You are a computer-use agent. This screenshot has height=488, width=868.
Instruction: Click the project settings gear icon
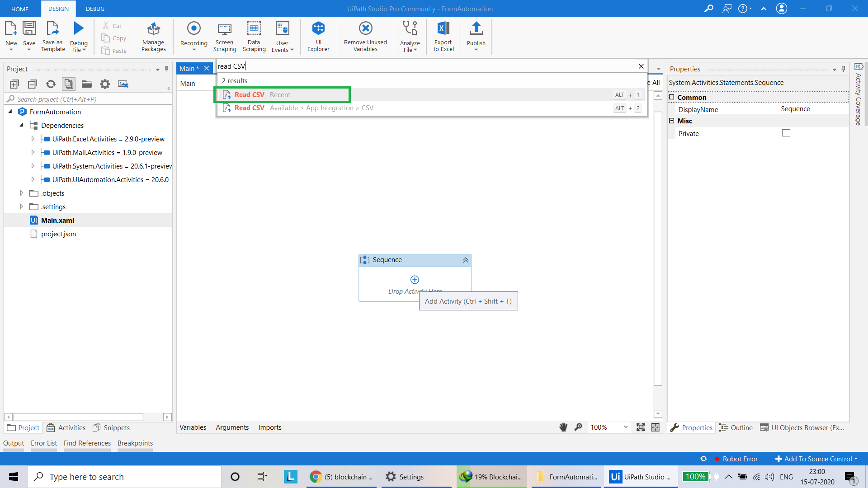[105, 84]
